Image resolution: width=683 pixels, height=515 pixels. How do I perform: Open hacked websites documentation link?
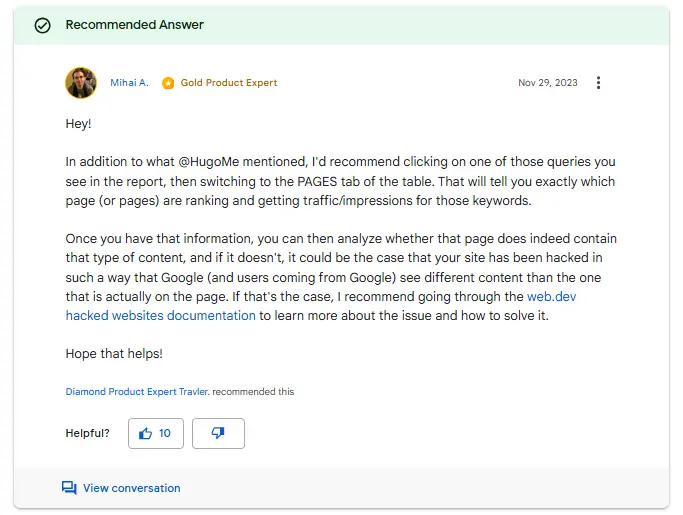pyautogui.click(x=160, y=315)
